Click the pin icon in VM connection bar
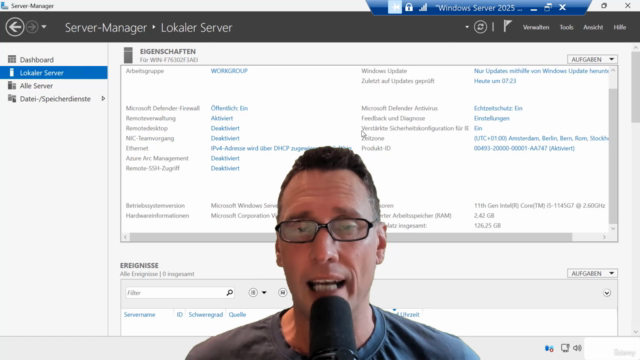Image resolution: width=640 pixels, height=360 pixels. click(x=395, y=7)
